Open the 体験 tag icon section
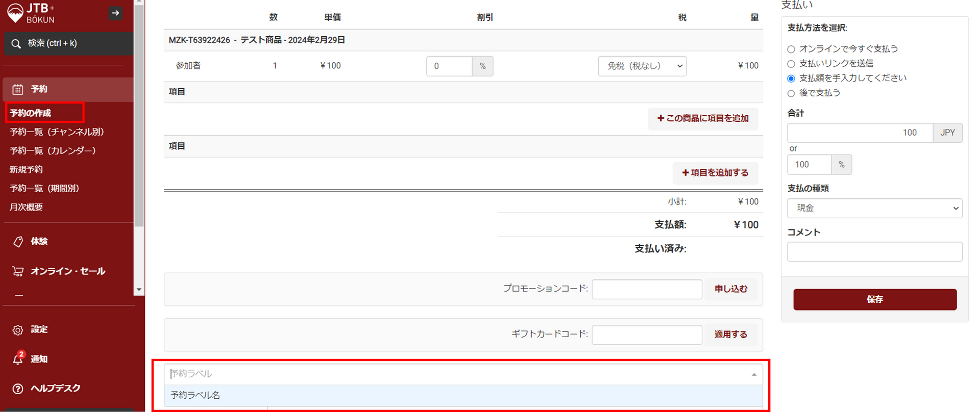 tap(18, 242)
